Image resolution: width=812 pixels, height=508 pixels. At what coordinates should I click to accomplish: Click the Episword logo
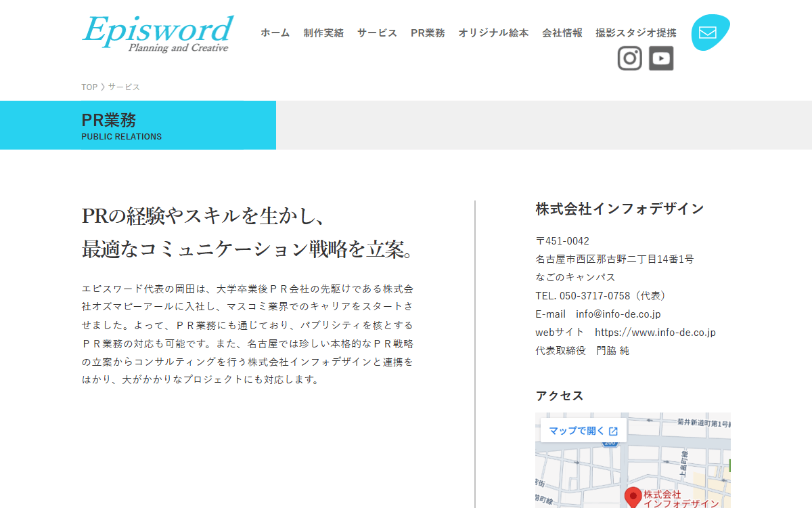(x=158, y=34)
